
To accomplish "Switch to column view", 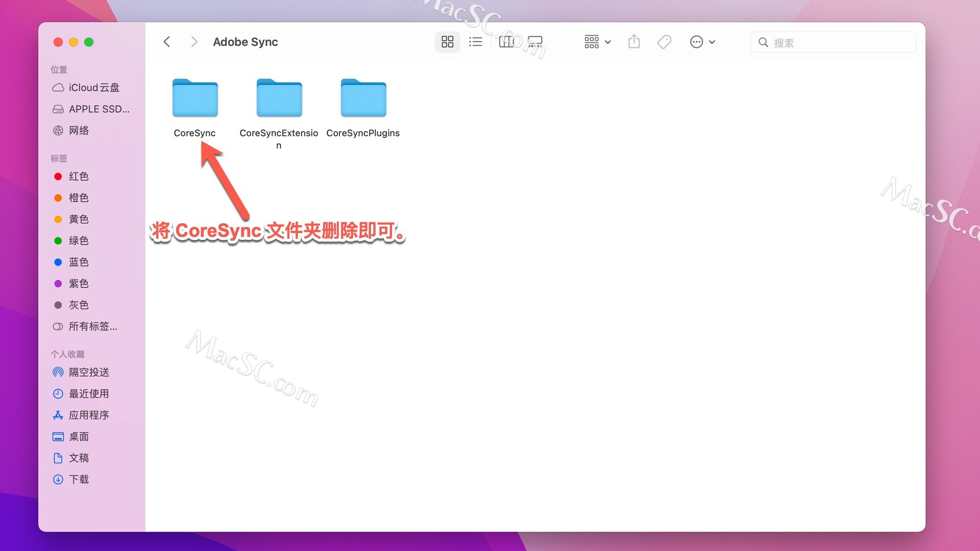I will pyautogui.click(x=506, y=42).
